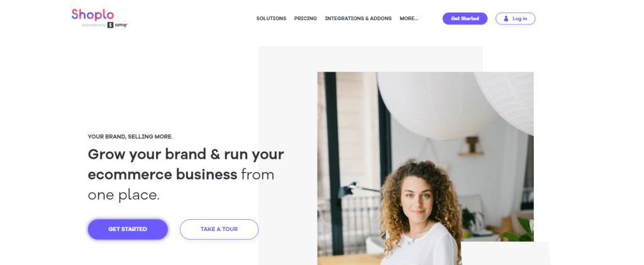Screen dimensions: 644x265
Task: Click the large GET STARTED hero button
Action: pyautogui.click(x=128, y=229)
